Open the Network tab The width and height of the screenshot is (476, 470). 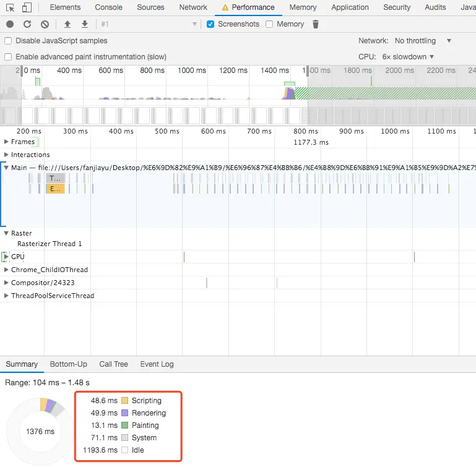coord(193,7)
